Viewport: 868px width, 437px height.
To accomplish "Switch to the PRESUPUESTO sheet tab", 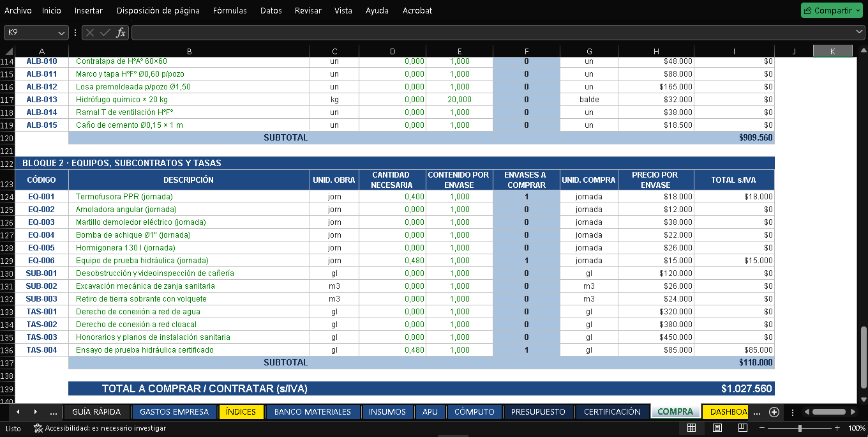I will coord(538,412).
